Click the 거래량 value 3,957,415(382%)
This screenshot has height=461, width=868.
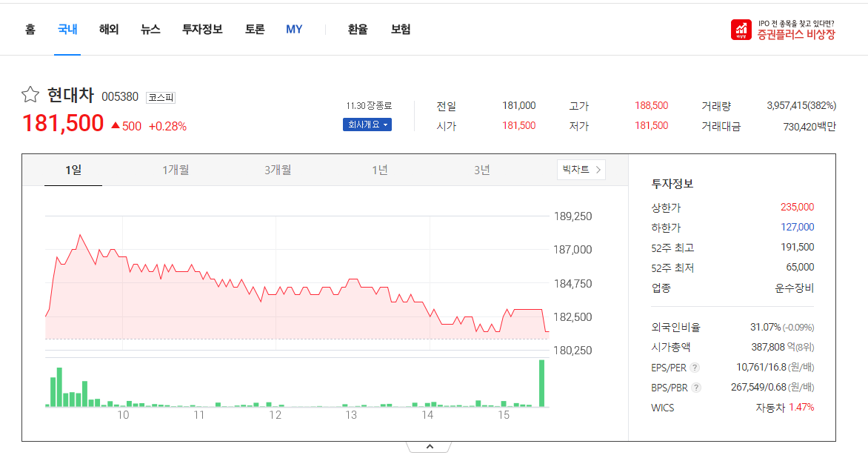point(801,105)
